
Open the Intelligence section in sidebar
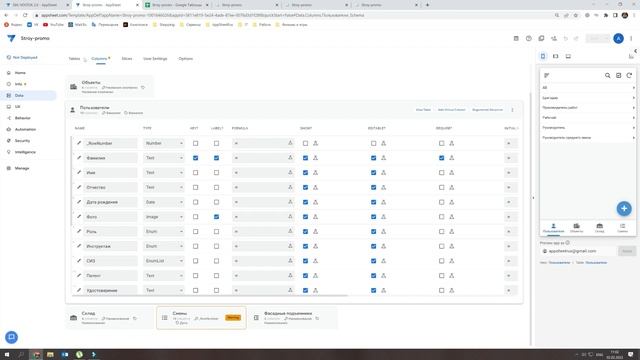point(25,152)
